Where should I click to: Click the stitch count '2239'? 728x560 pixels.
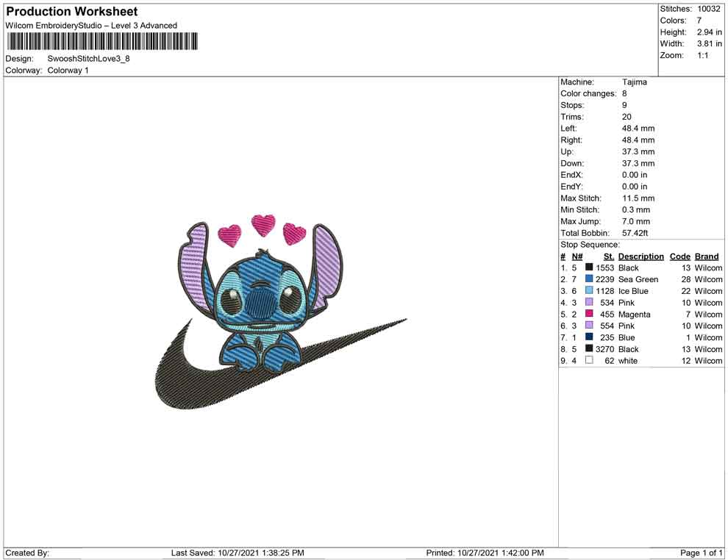coord(604,279)
